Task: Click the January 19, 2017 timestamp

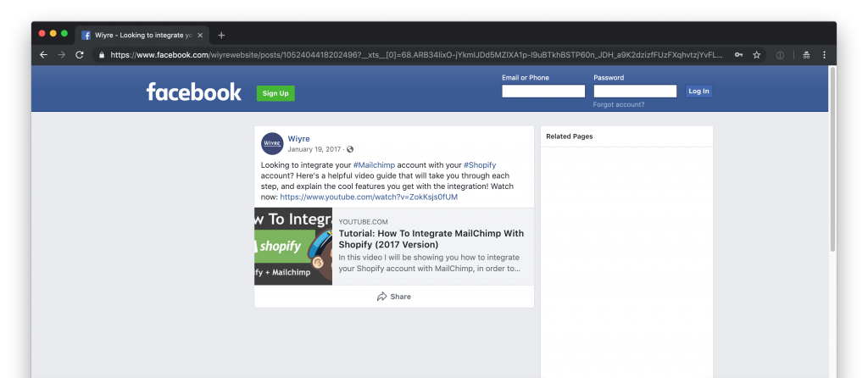Action: [x=314, y=149]
